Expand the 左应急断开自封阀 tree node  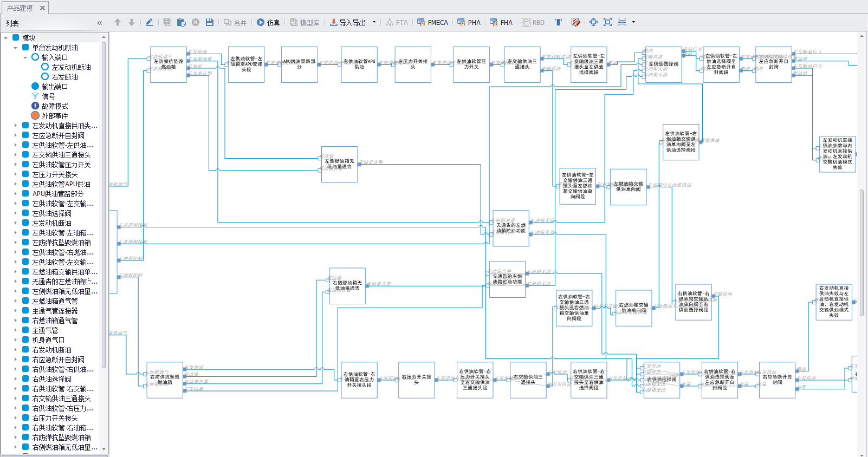click(16, 135)
